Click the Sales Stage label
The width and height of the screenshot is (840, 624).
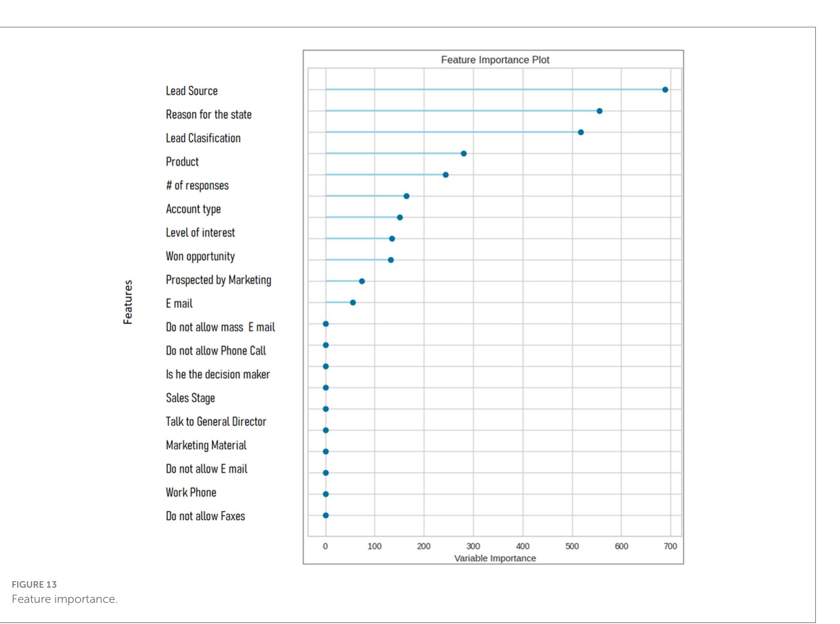click(190, 398)
